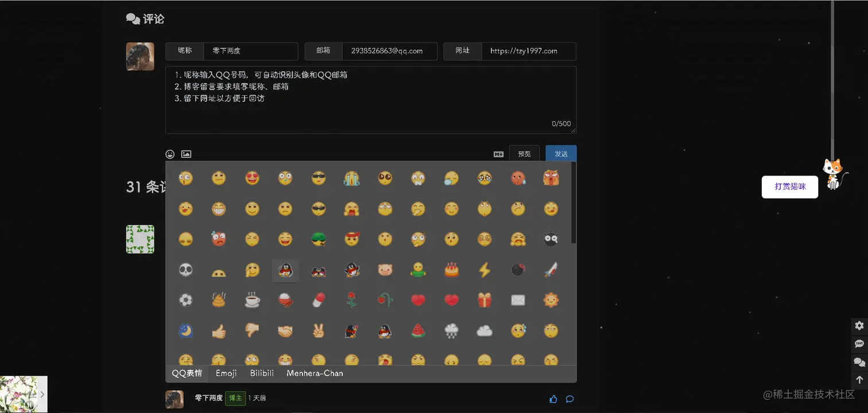The width and height of the screenshot is (868, 413).
Task: Insert the loudly crying emoji with tears
Action: click(352, 178)
